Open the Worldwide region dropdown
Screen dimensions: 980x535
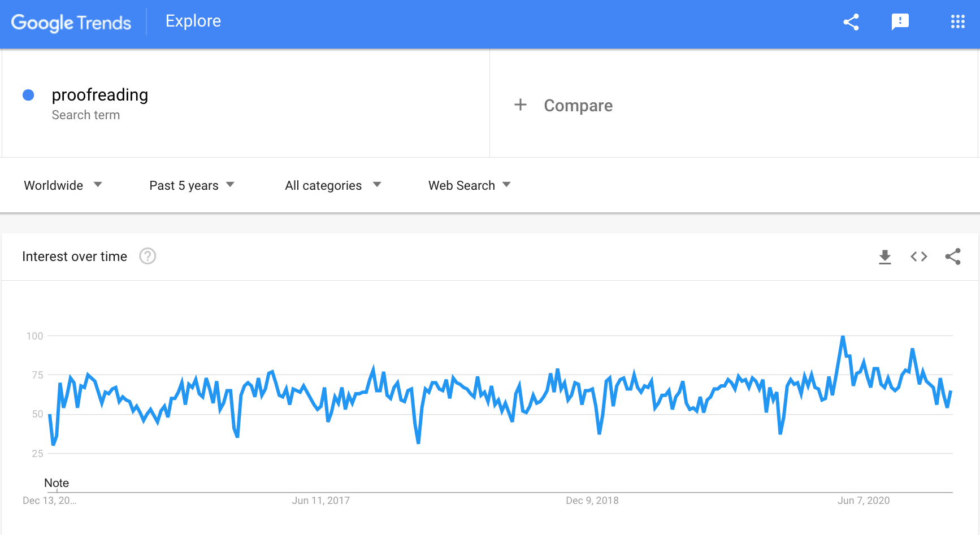(x=63, y=185)
